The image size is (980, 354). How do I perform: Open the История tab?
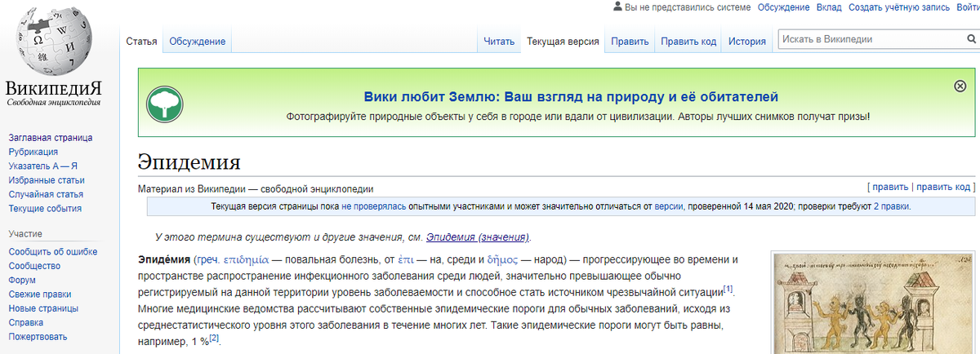(747, 42)
